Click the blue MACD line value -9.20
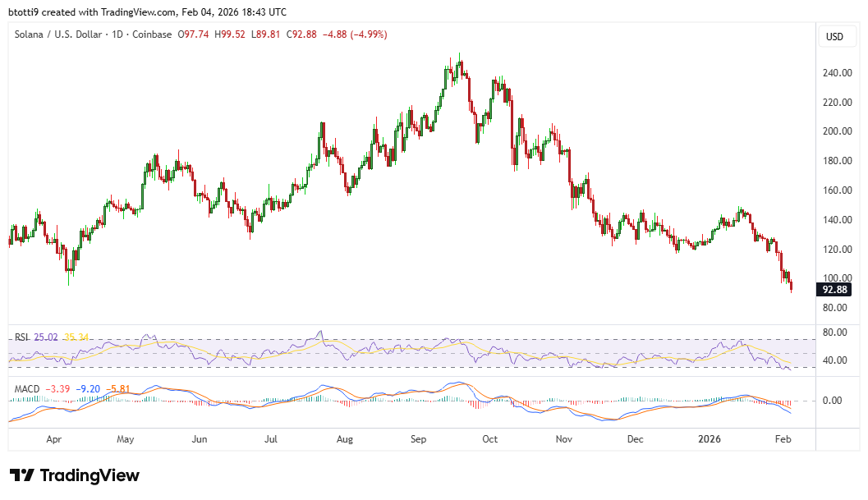This screenshot has width=868, height=500. point(87,388)
